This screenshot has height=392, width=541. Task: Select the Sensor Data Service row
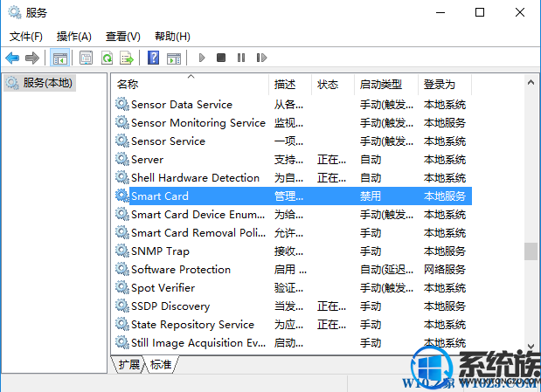coord(294,105)
